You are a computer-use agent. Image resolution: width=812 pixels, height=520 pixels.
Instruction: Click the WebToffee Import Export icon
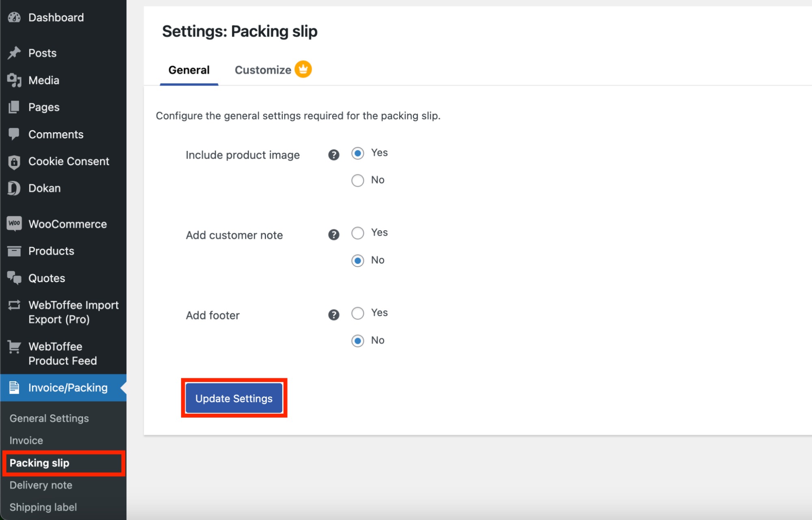pos(15,305)
